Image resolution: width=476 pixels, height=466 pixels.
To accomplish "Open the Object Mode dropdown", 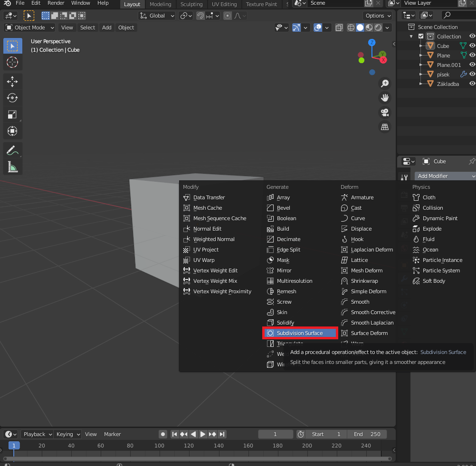I will coord(29,28).
